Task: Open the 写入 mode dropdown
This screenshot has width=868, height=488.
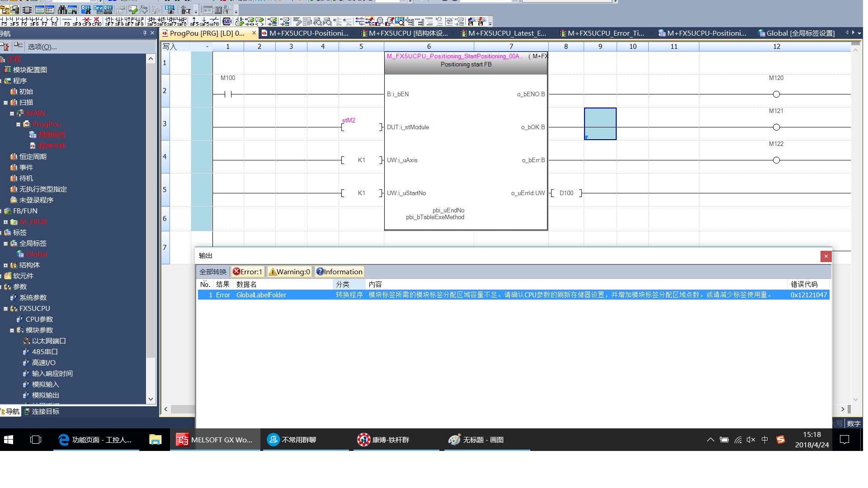Action: 207,47
